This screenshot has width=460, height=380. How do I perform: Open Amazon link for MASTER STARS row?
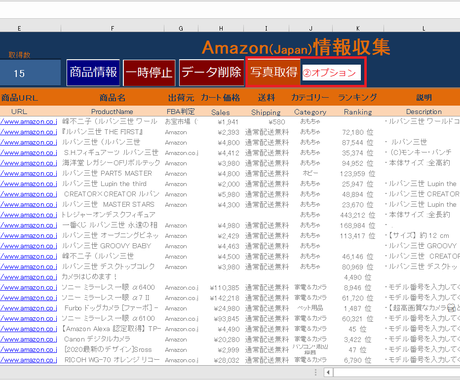(x=29, y=204)
